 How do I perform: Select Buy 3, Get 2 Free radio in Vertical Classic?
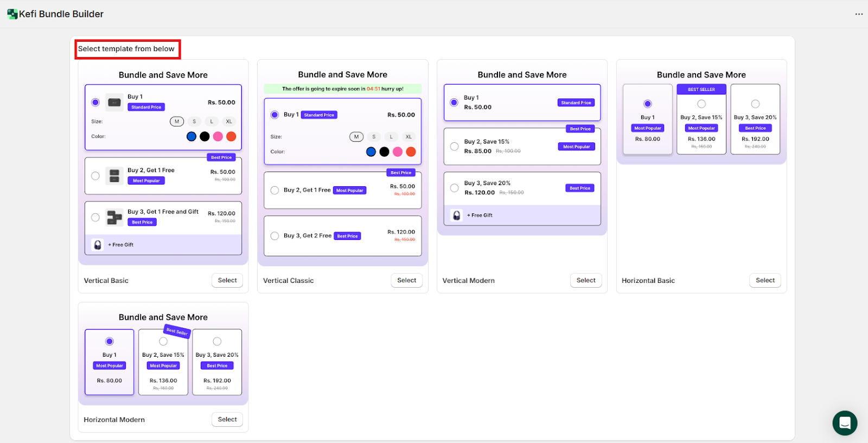tap(275, 236)
